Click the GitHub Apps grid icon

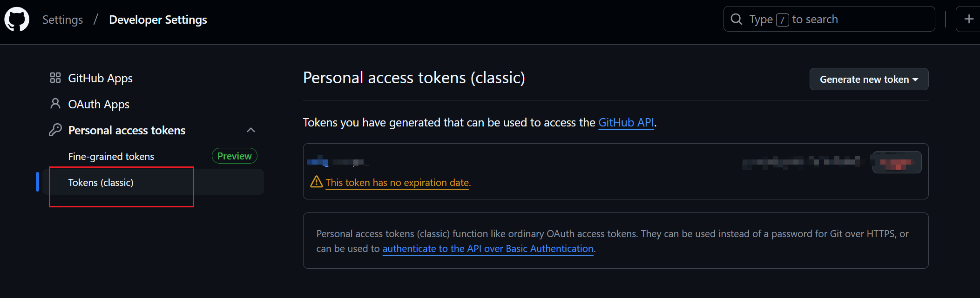(55, 78)
